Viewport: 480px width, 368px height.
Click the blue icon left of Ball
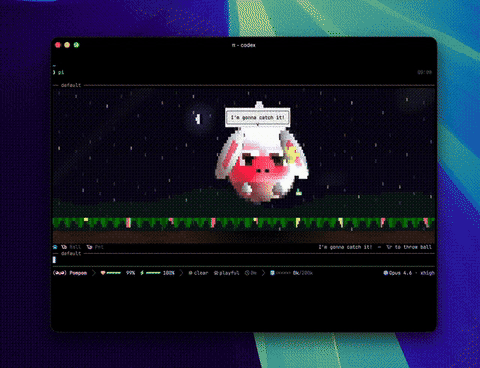55,247
